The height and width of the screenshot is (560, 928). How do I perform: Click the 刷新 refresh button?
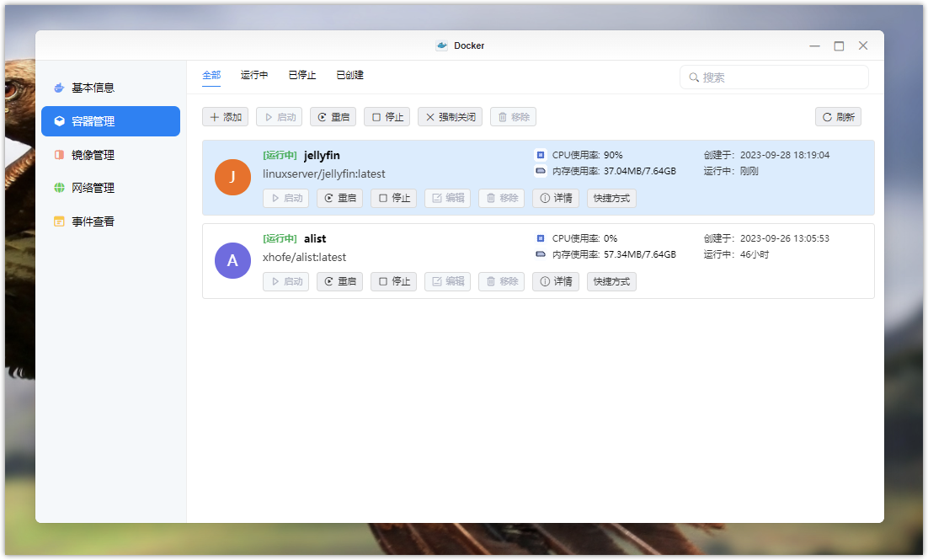pos(838,117)
